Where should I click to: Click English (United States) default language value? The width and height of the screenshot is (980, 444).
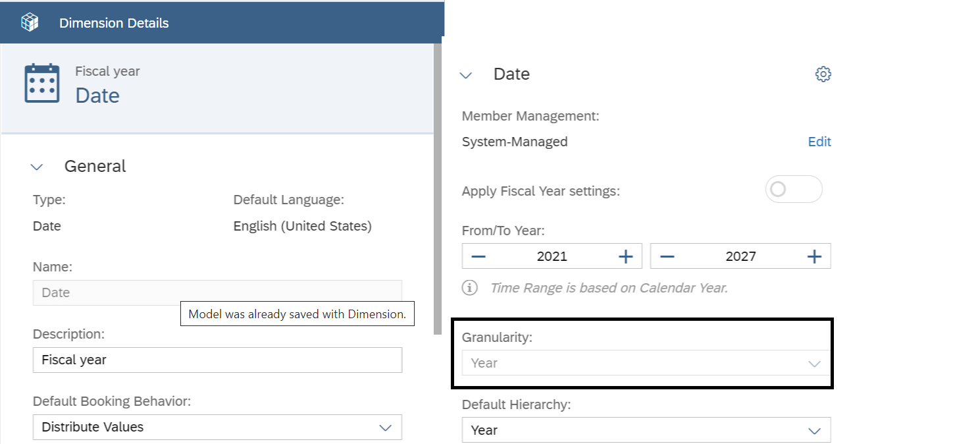coord(303,226)
